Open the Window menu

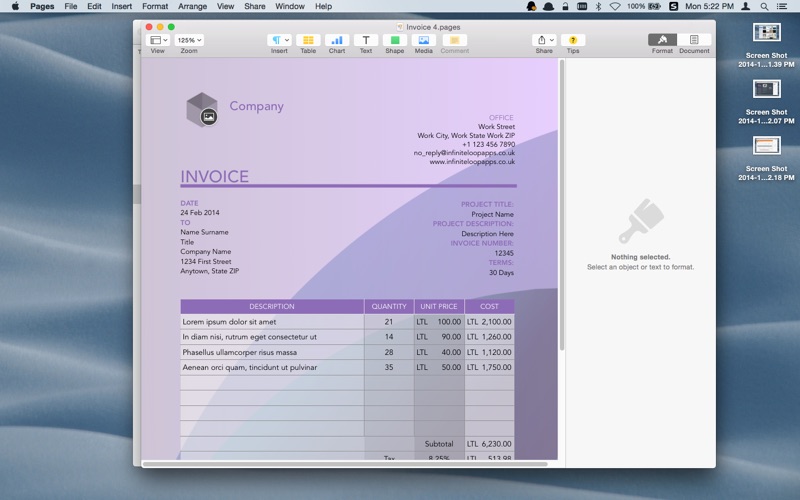click(x=290, y=6)
